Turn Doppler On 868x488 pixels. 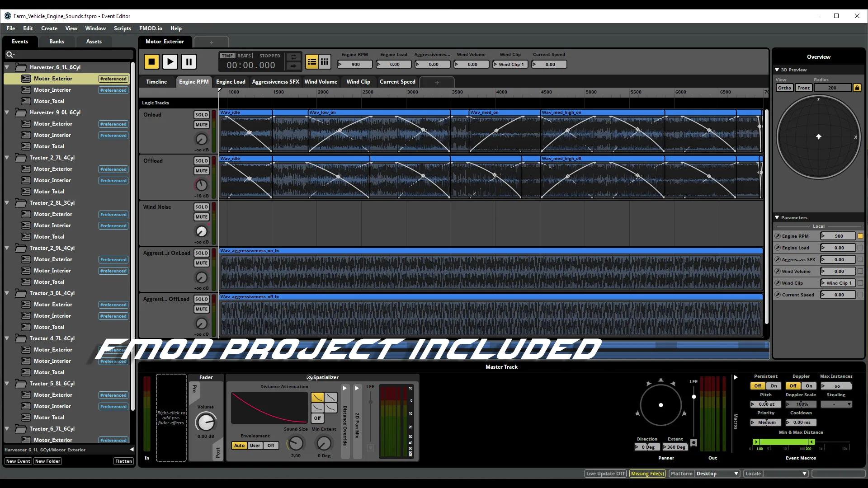click(809, 386)
